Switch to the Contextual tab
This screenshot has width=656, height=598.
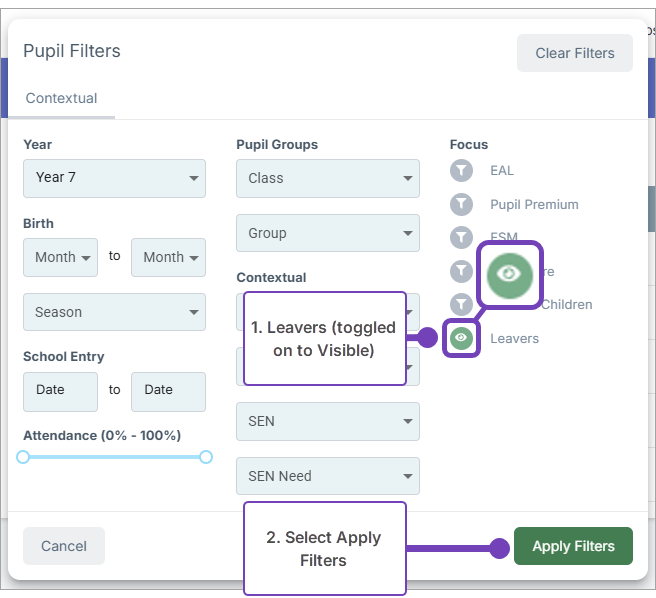tap(61, 99)
